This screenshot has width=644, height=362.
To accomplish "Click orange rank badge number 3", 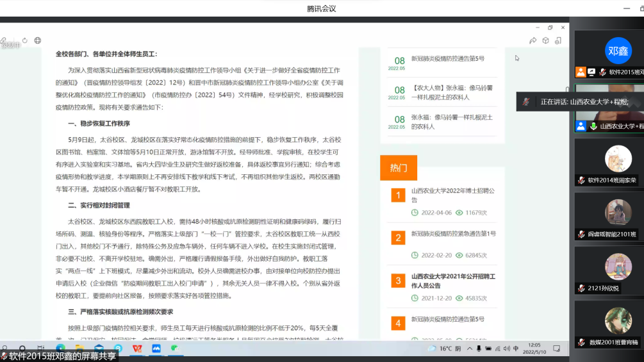I will click(398, 281).
